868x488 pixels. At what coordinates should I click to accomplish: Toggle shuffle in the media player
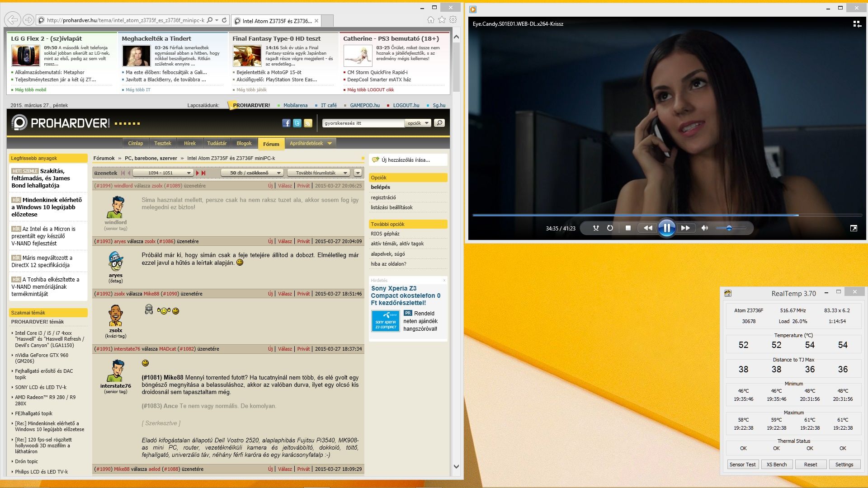[x=596, y=228]
